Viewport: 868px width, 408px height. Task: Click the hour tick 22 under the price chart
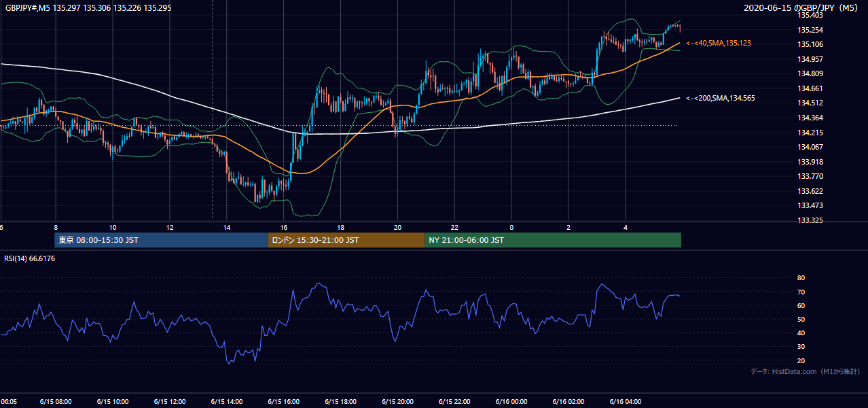(x=455, y=227)
